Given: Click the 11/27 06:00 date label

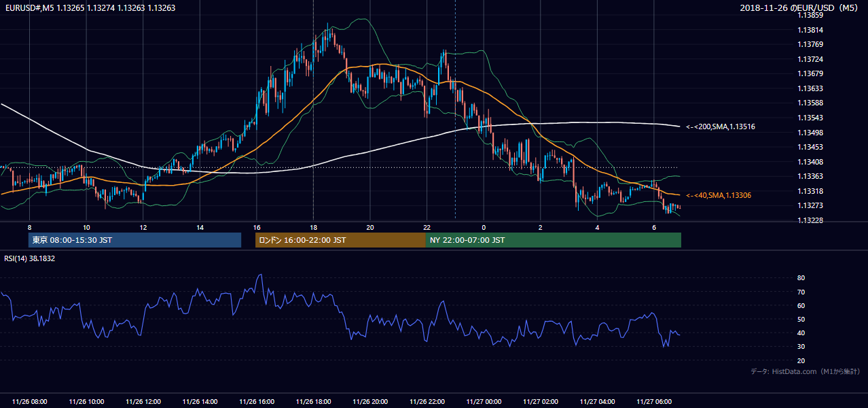Looking at the screenshot, I should pos(654,402).
